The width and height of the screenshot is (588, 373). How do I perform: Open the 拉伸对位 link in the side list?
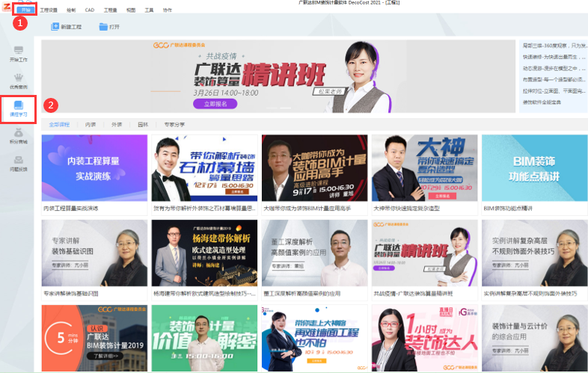coord(554,90)
